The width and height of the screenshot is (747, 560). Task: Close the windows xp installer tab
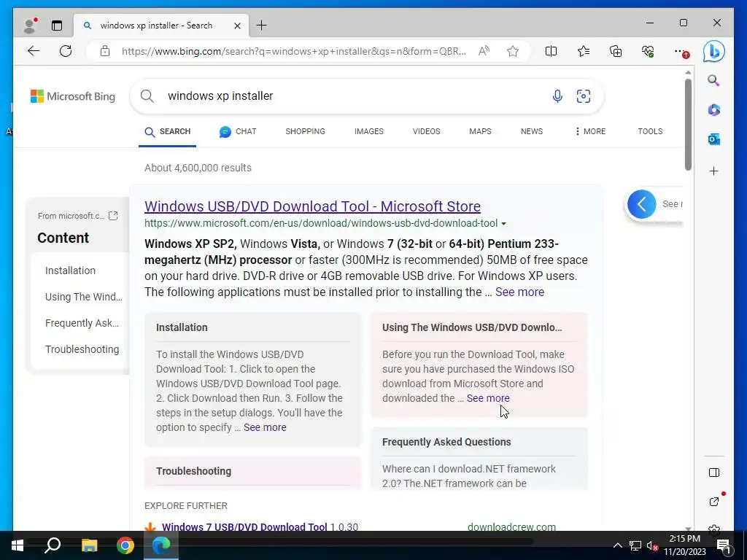(x=237, y=26)
